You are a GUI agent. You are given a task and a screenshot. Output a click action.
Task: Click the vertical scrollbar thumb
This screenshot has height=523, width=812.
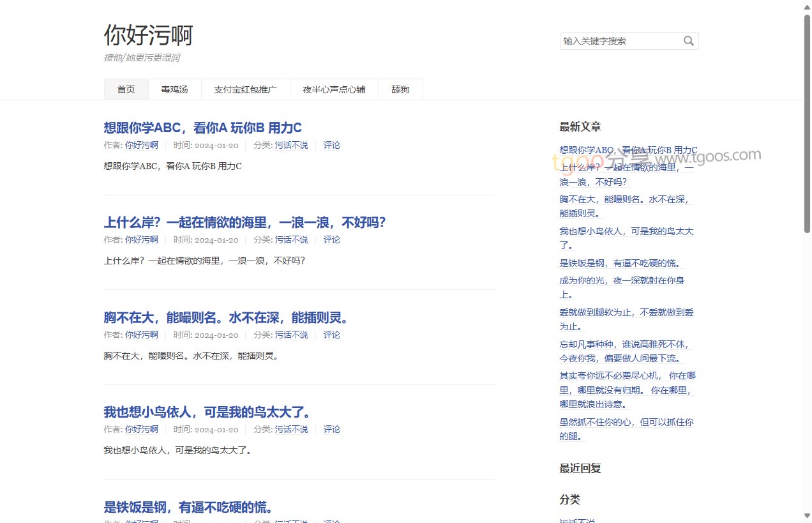pos(807,121)
